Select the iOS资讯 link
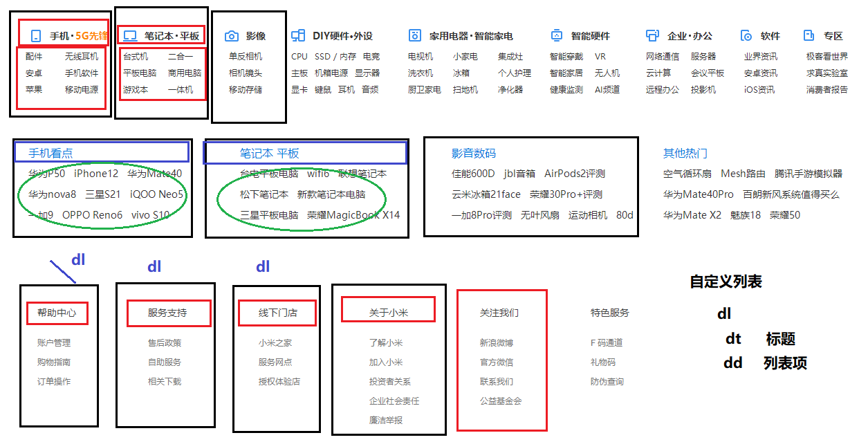 click(x=760, y=89)
